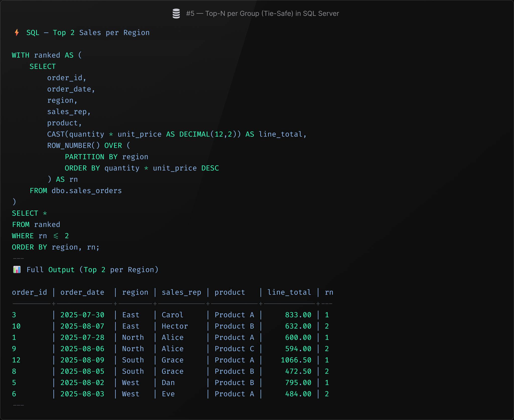This screenshot has height=420, width=514.
Task: Click the line total 594.00
Action: (298, 349)
